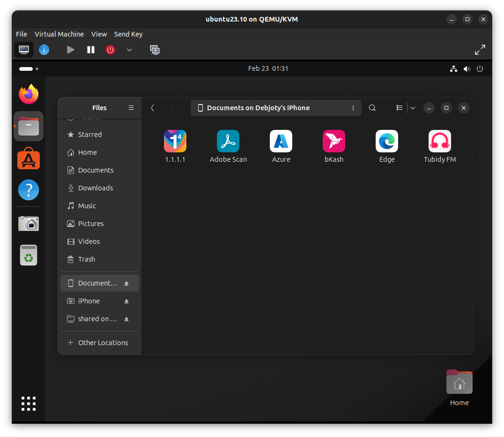Show Applications grid
The height and width of the screenshot is (437, 504).
(29, 404)
